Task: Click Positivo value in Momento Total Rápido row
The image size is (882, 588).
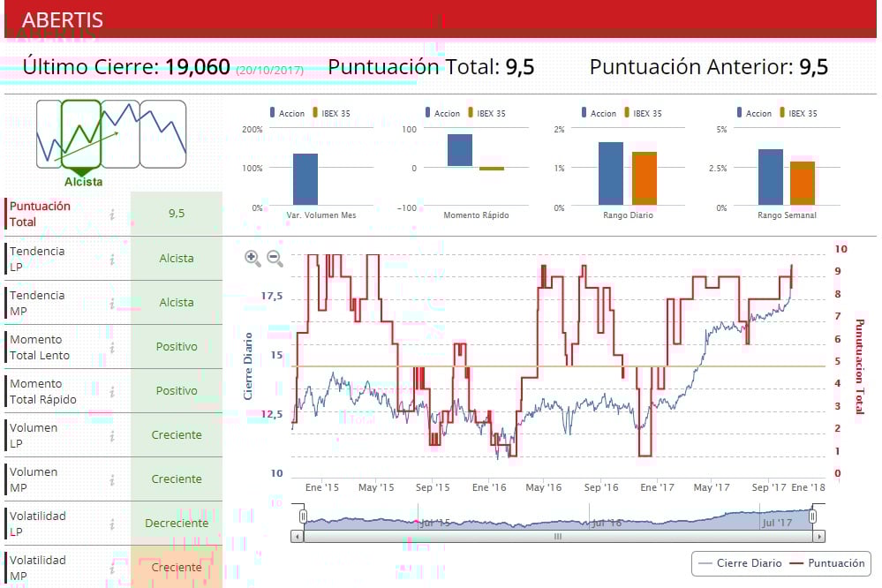Action: (177, 391)
